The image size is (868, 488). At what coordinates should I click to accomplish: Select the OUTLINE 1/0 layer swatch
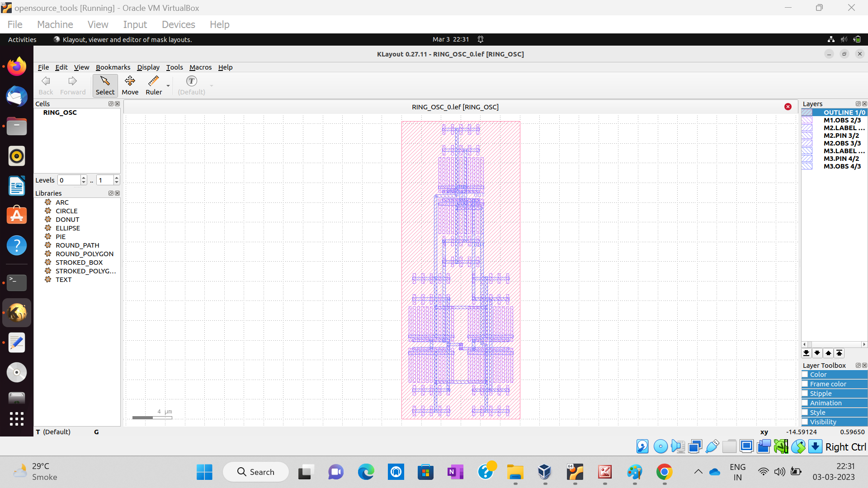click(x=807, y=113)
